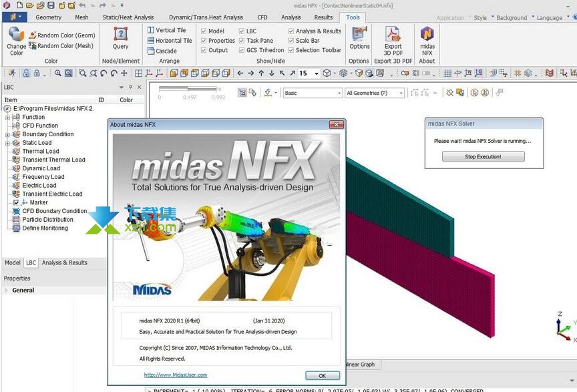Open the Options settings icon

[x=359, y=34]
